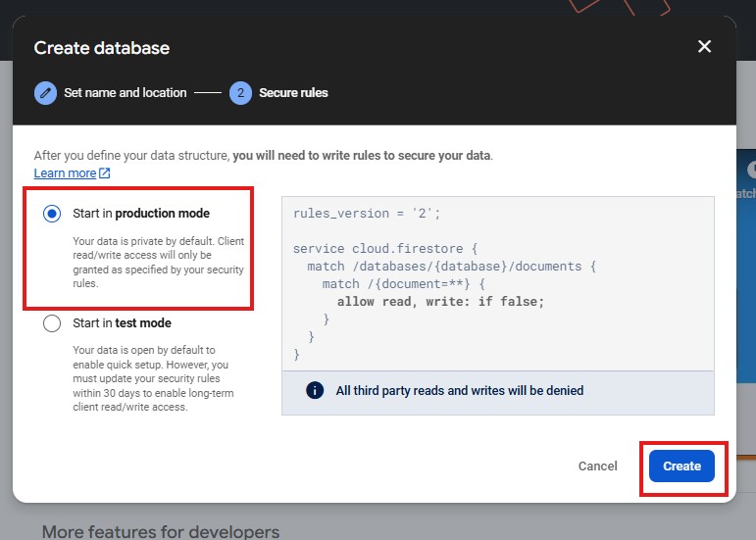
Task: Click the 'allow read, write: if false' line
Action: point(440,302)
